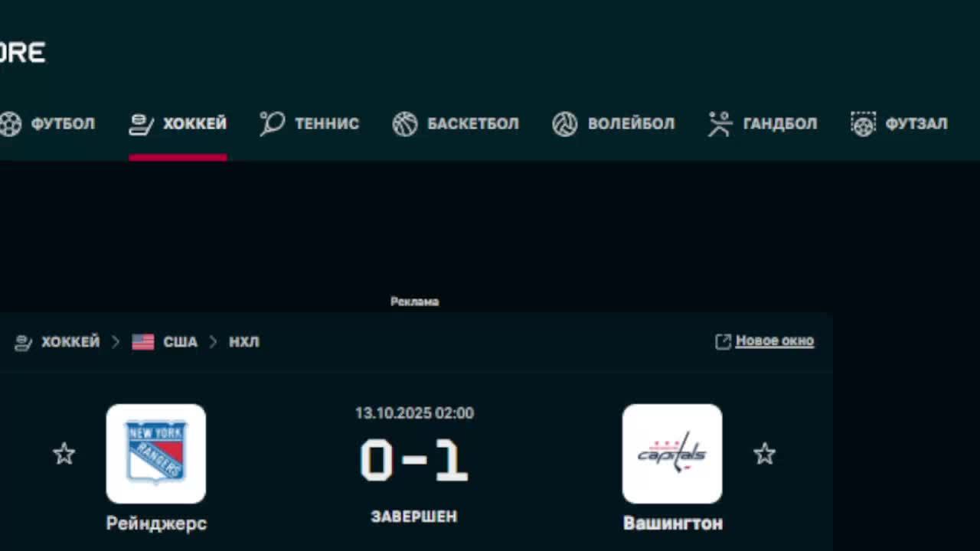The height and width of the screenshot is (551, 980).
Task: Click the basketball icon
Action: pos(405,124)
